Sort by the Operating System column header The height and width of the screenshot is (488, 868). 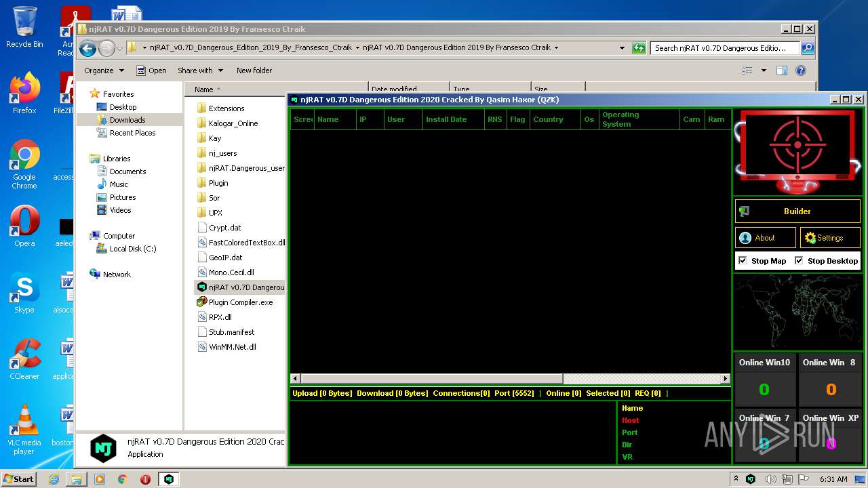click(x=639, y=119)
